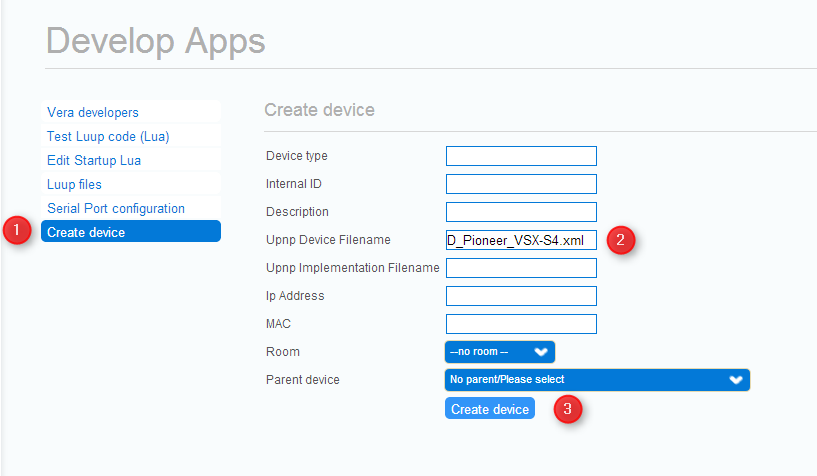The image size is (817, 476).
Task: Click the MAC label
Action: click(278, 324)
